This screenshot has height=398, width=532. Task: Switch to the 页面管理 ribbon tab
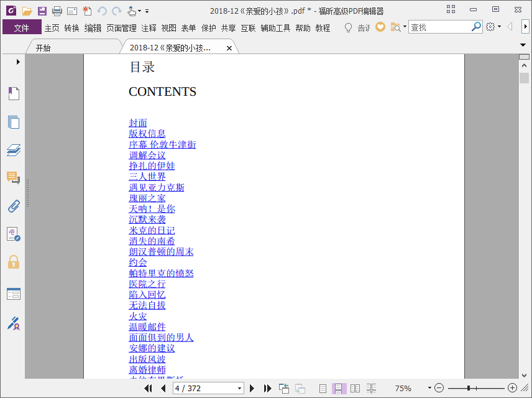pyautogui.click(x=121, y=28)
